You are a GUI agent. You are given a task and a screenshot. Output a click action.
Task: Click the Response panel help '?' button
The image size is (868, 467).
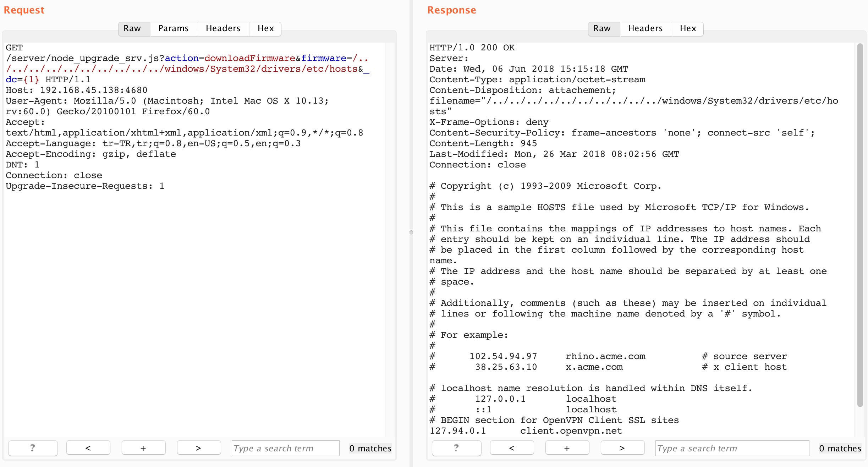click(456, 448)
